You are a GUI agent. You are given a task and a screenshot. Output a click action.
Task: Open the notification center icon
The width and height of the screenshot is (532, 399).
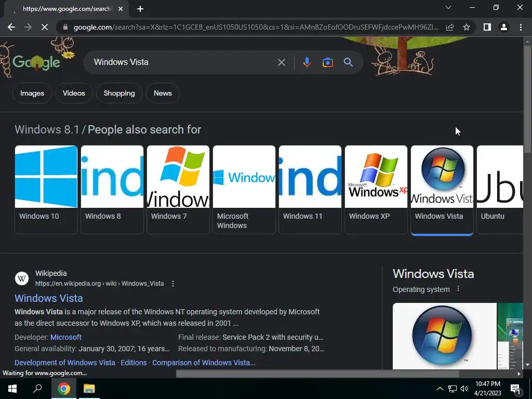point(515,389)
